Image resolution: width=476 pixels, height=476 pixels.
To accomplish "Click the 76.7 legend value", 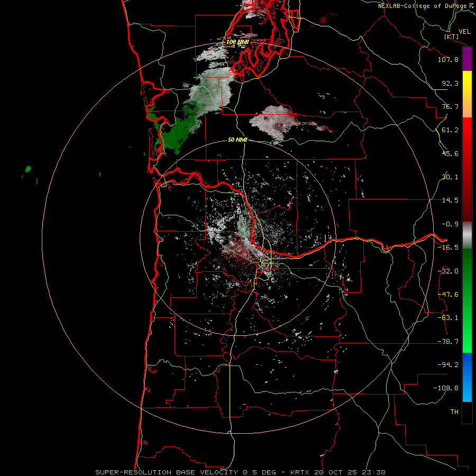I will coord(450,106).
